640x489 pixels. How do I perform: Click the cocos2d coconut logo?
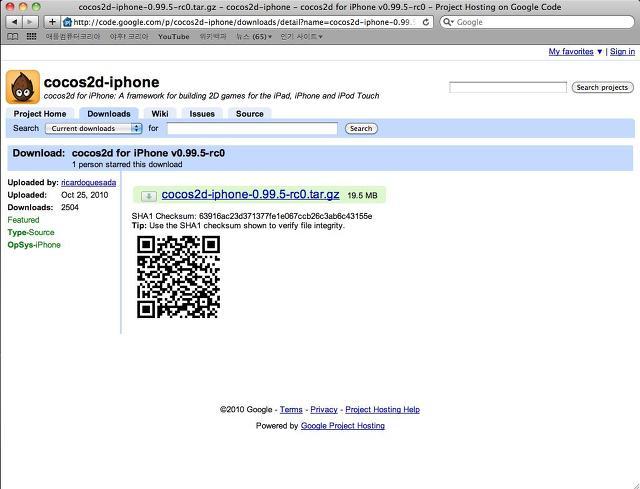pos(23,87)
